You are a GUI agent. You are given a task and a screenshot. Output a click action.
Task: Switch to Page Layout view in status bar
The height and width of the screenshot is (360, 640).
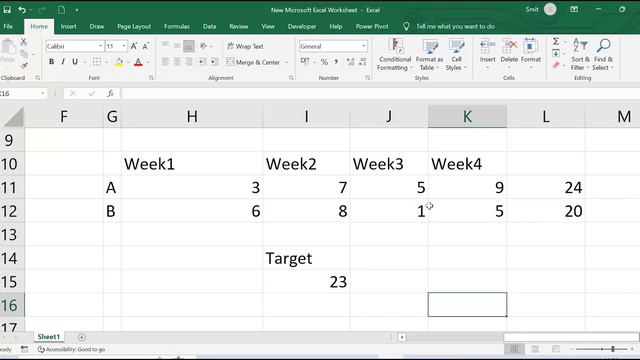tap(535, 349)
